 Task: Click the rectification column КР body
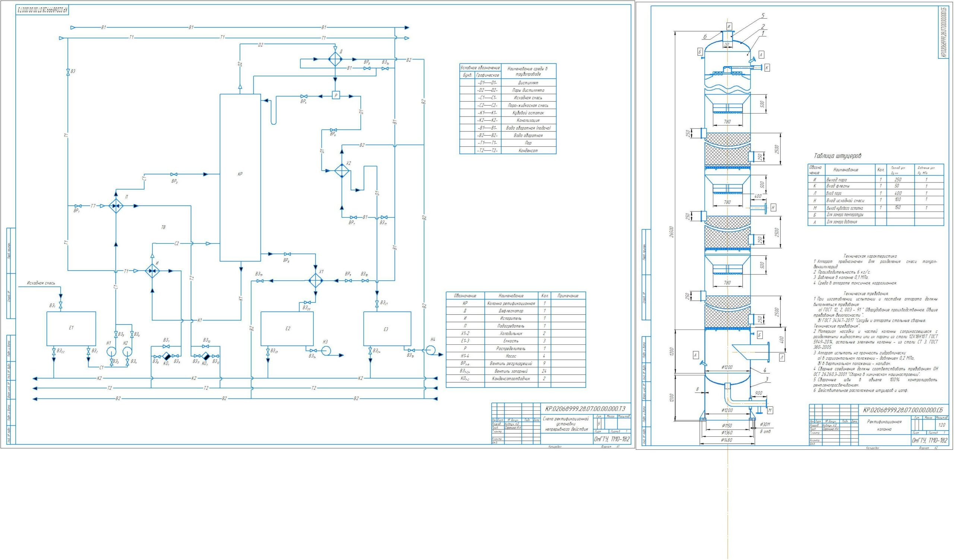click(x=240, y=178)
